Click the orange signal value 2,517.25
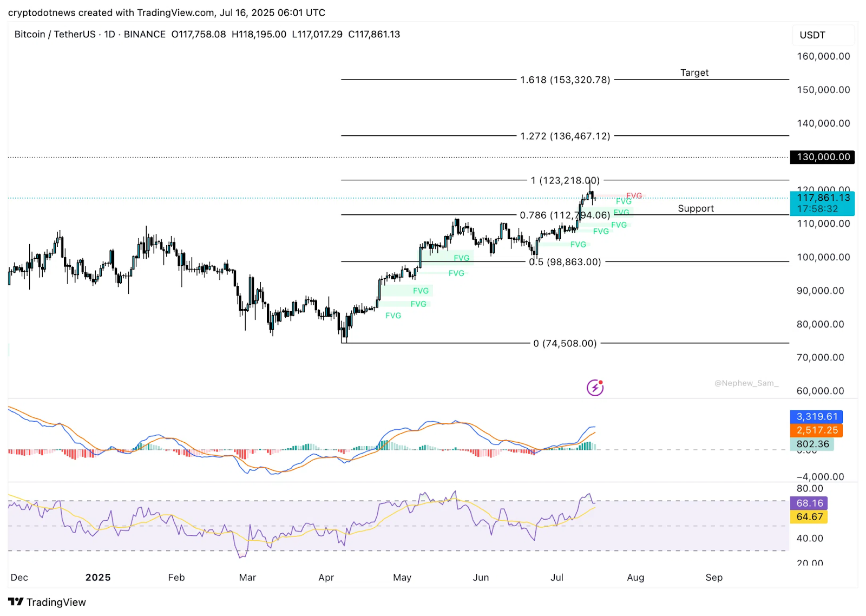The image size is (866, 616). click(816, 430)
